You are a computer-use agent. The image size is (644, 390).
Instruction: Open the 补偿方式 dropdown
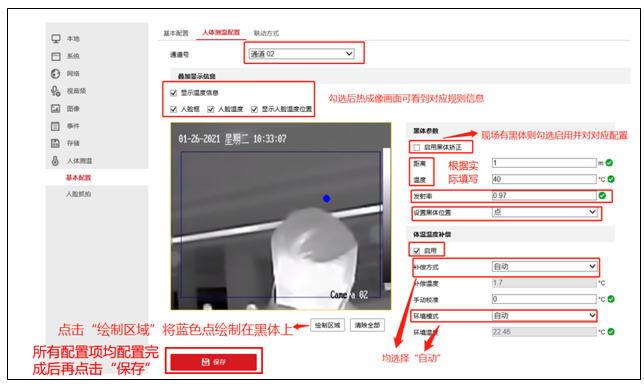(x=545, y=266)
